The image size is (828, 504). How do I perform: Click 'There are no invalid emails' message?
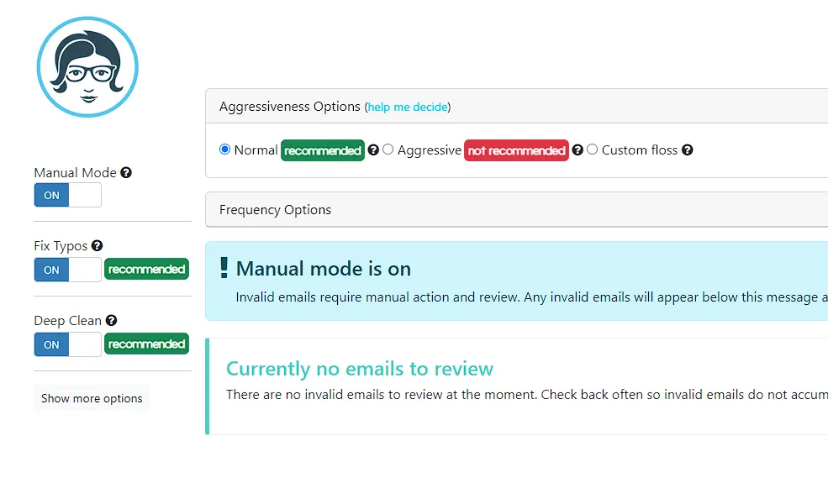click(x=527, y=394)
